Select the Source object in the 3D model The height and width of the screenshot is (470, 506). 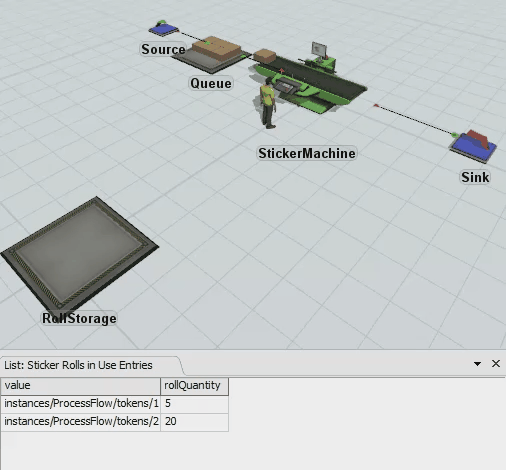(x=163, y=29)
